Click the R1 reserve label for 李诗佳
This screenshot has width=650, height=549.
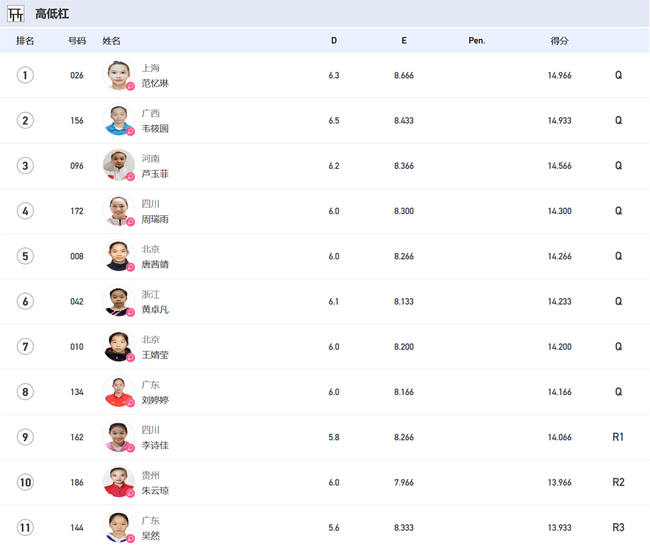[x=618, y=437]
